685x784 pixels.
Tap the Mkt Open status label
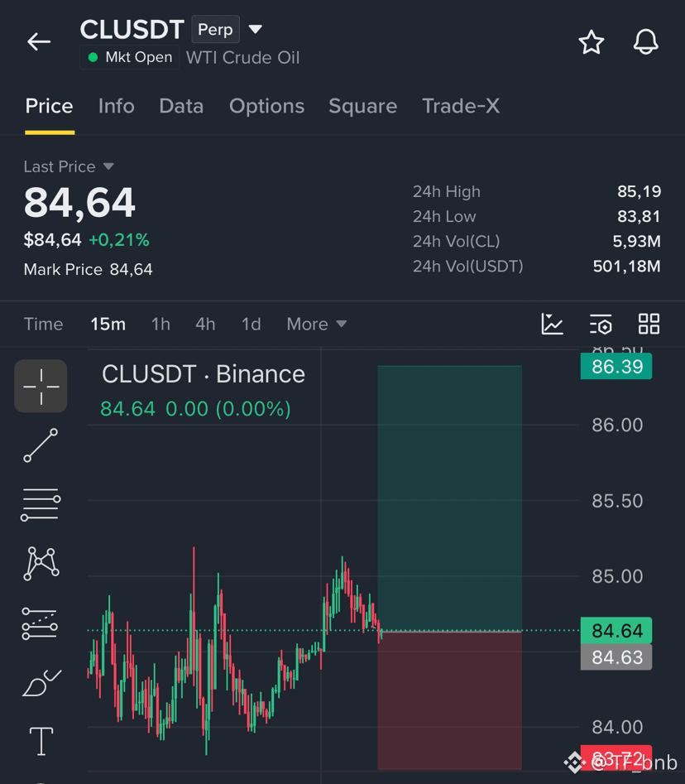tap(129, 57)
